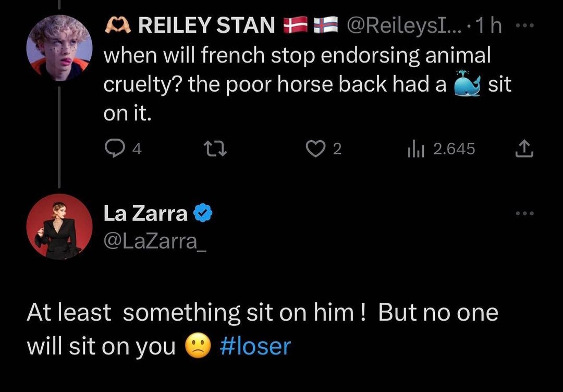Click the La Zarra display name
Image resolution: width=563 pixels, height=392 pixels.
coord(145,213)
